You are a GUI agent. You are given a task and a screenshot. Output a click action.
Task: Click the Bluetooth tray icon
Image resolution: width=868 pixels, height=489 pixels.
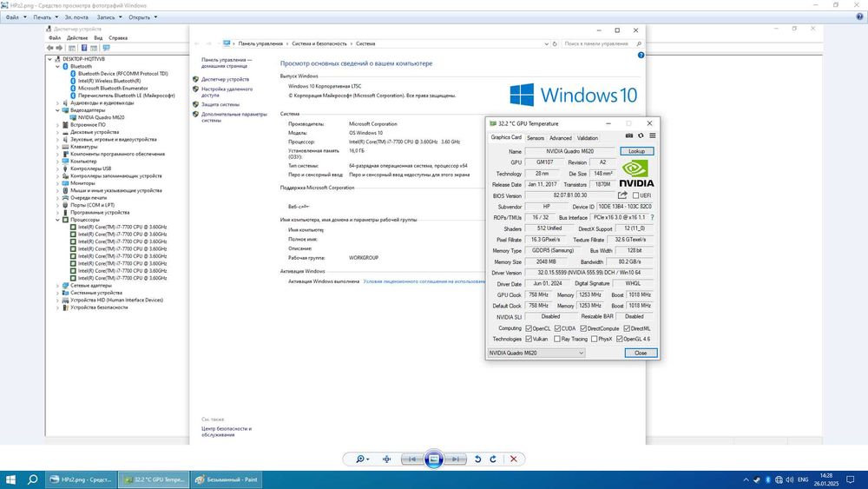point(768,479)
